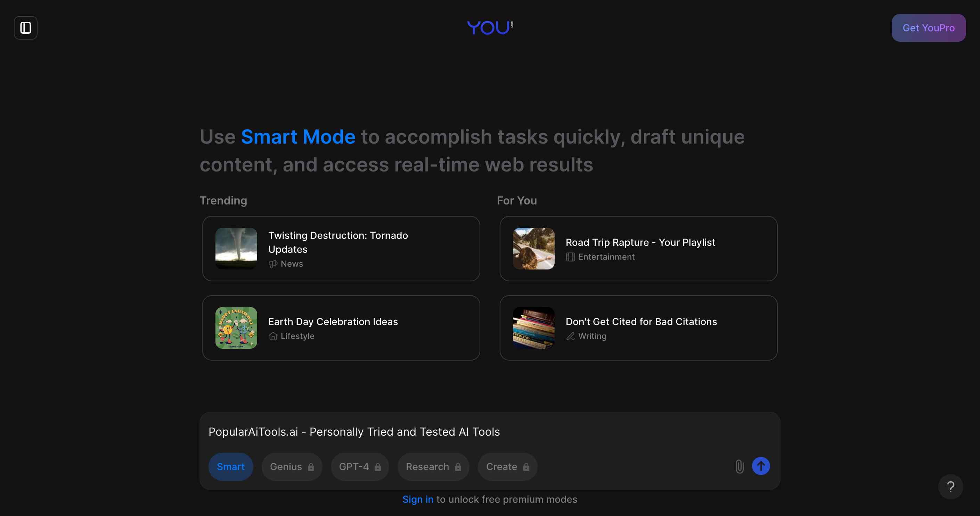This screenshot has height=516, width=980.
Task: Click the Entertainment film icon
Action: 570,257
